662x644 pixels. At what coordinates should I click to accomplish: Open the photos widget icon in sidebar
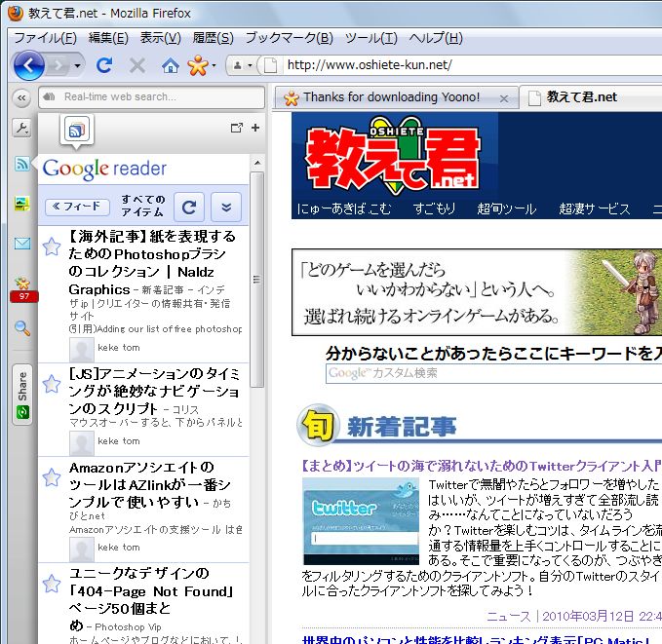pos(22,204)
